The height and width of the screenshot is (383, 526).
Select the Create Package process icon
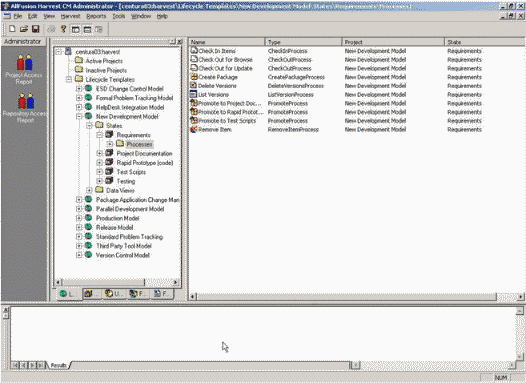point(194,77)
